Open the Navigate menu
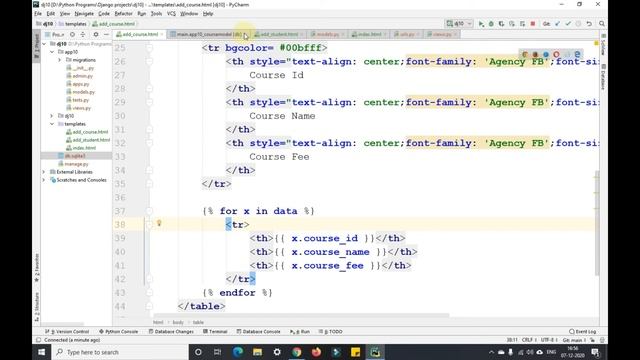Screen dimensions: 640x360 point(84,14)
